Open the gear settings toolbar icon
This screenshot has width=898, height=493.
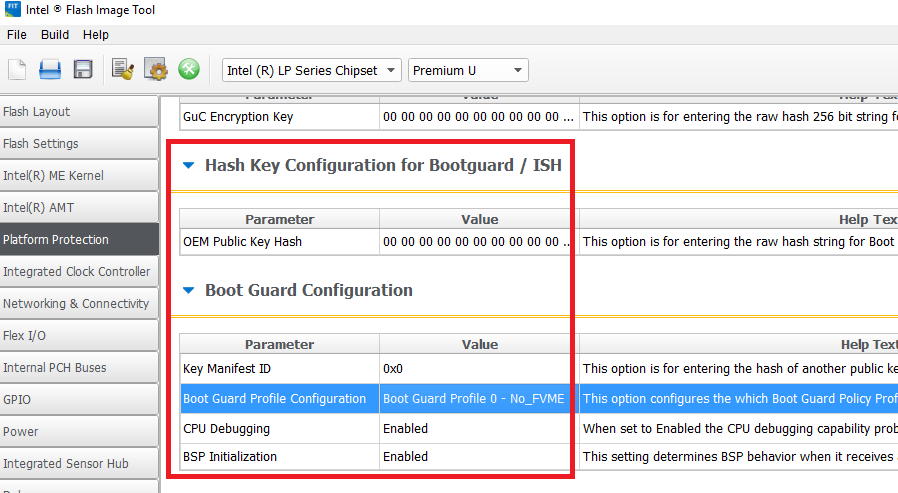[x=156, y=69]
